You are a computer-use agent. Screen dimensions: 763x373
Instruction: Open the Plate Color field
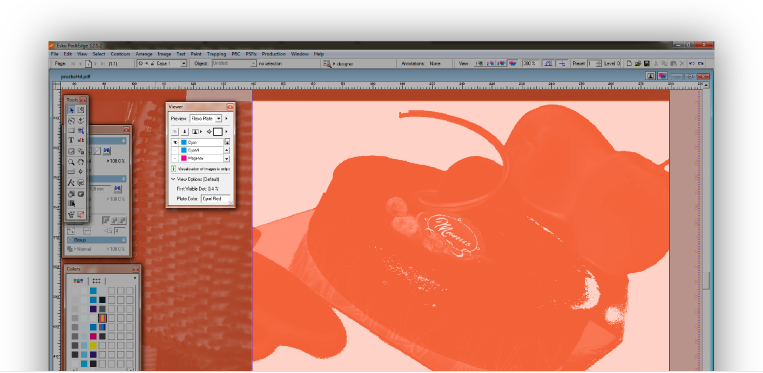(x=215, y=198)
